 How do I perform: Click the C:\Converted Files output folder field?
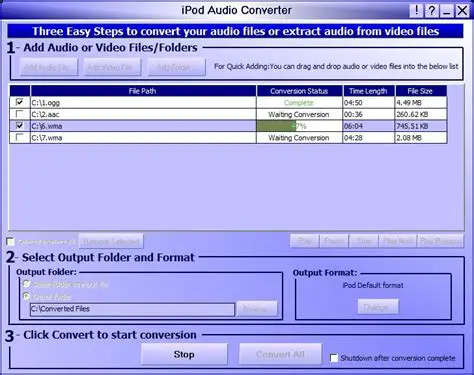coord(132,309)
